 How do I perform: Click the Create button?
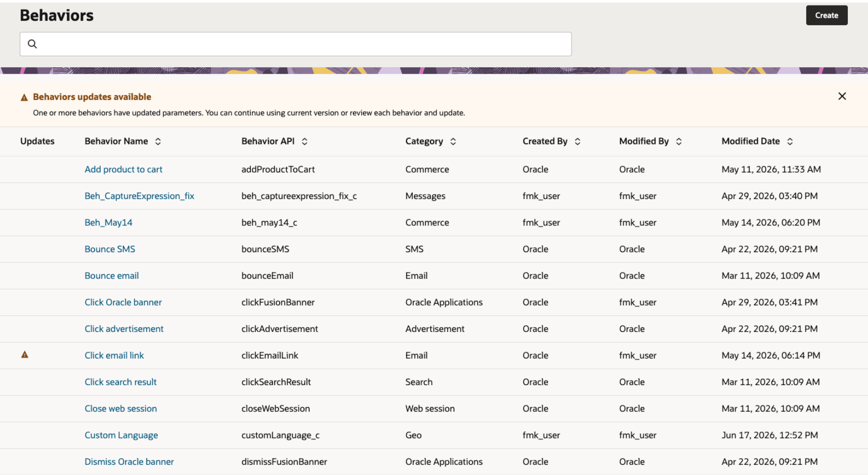click(827, 15)
